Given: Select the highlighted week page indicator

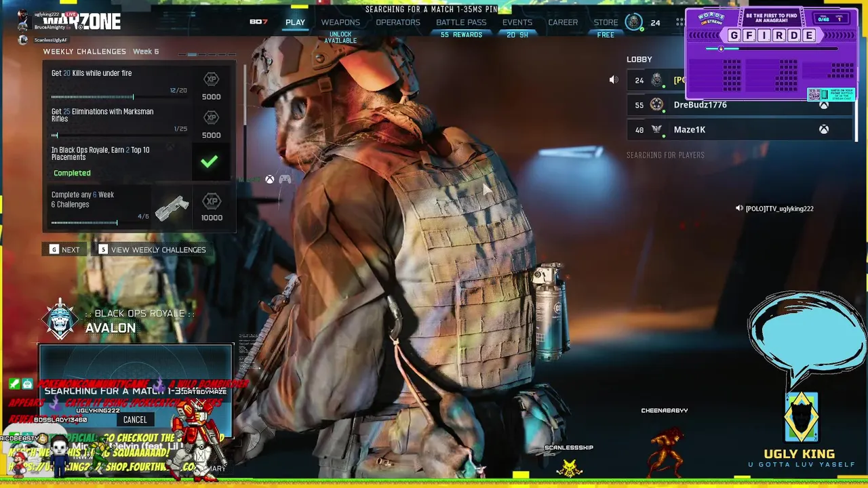Looking at the screenshot, I should 192,55.
